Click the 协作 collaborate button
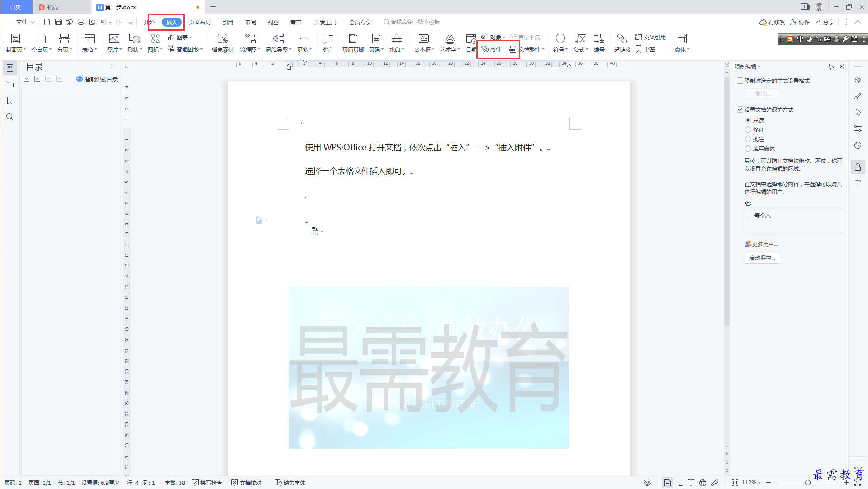Screen dimensions: 868x489 click(x=800, y=22)
